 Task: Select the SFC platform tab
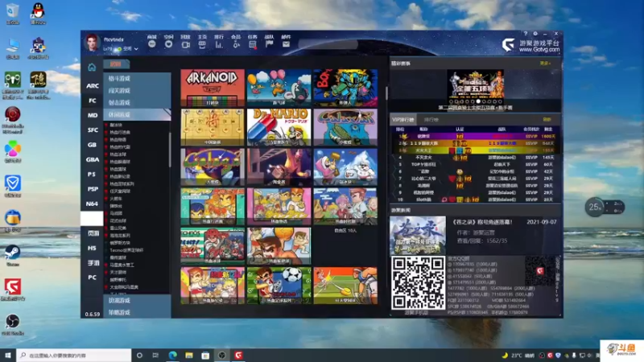pyautogui.click(x=93, y=130)
